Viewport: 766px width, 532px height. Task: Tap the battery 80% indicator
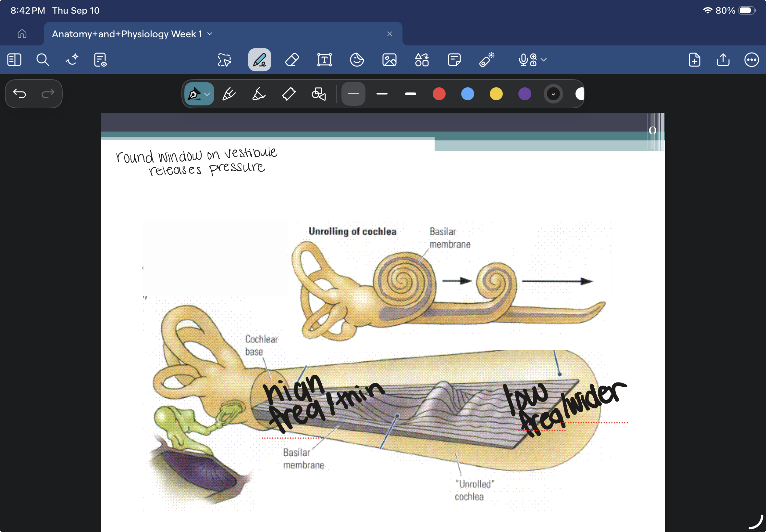point(736,10)
